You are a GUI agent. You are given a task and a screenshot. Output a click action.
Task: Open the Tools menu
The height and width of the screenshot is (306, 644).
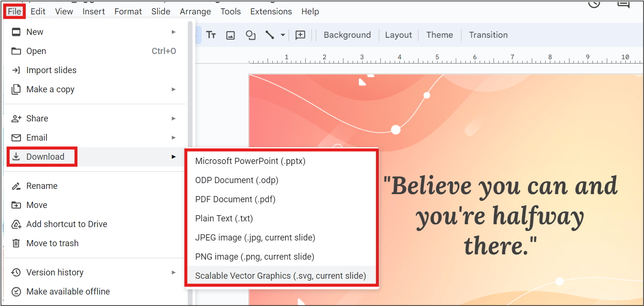pyautogui.click(x=230, y=11)
